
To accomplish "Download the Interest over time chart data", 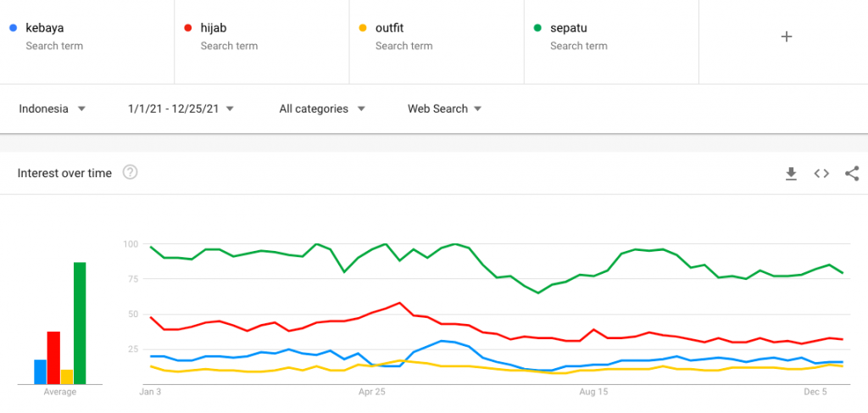I will 791,174.
